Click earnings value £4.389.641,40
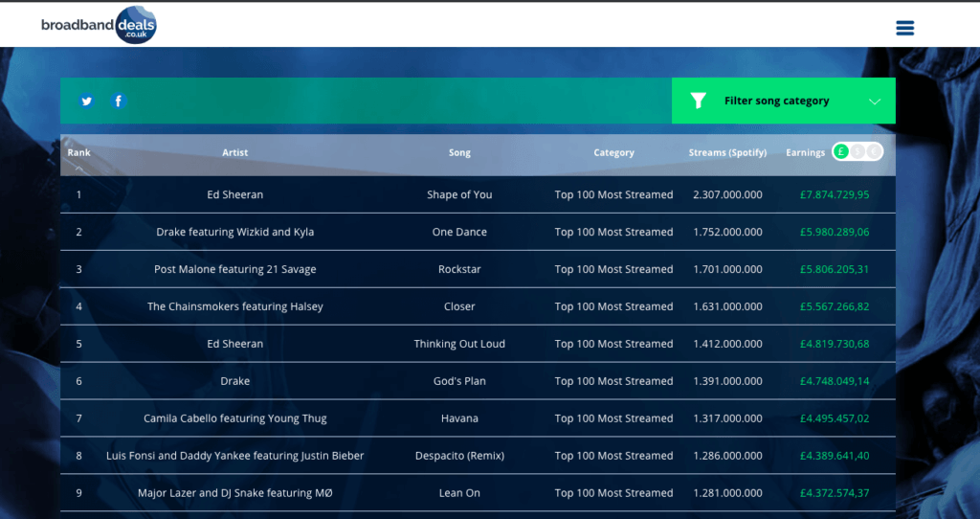 click(x=835, y=456)
